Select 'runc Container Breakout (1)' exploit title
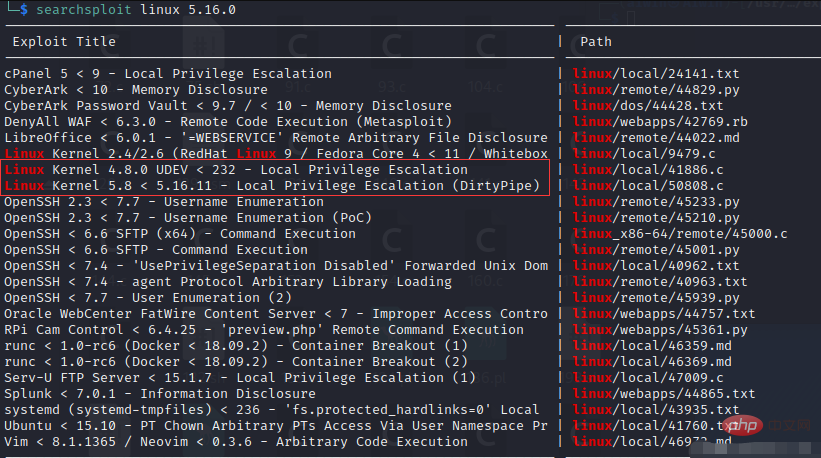Screen dimensions: 821x458 click(236, 345)
